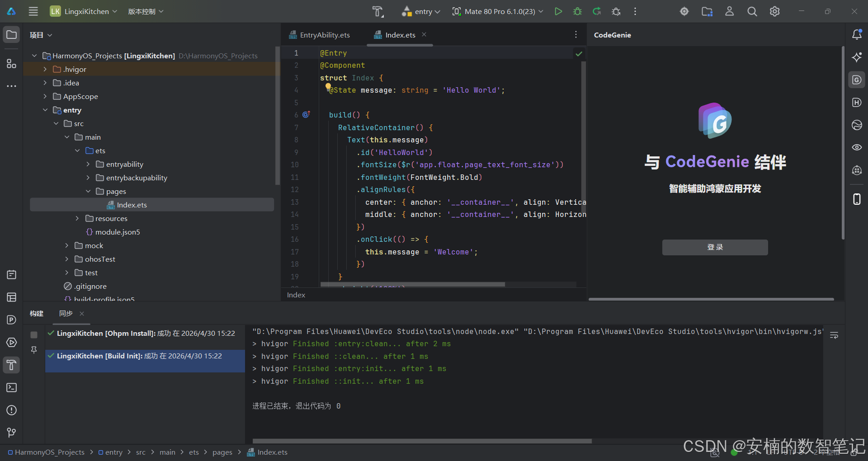The width and height of the screenshot is (868, 461).
Task: Collapse the pages folder
Action: pos(88,191)
